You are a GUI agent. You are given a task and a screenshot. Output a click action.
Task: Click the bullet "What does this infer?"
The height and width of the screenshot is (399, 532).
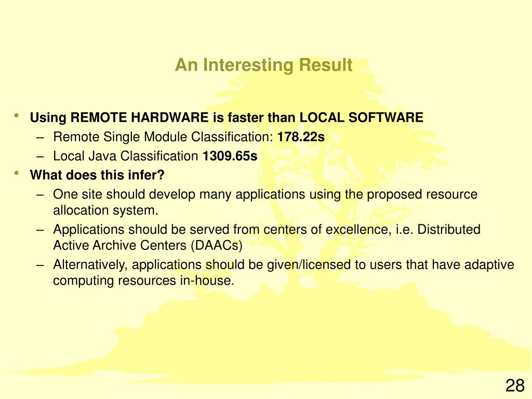[x=97, y=175]
